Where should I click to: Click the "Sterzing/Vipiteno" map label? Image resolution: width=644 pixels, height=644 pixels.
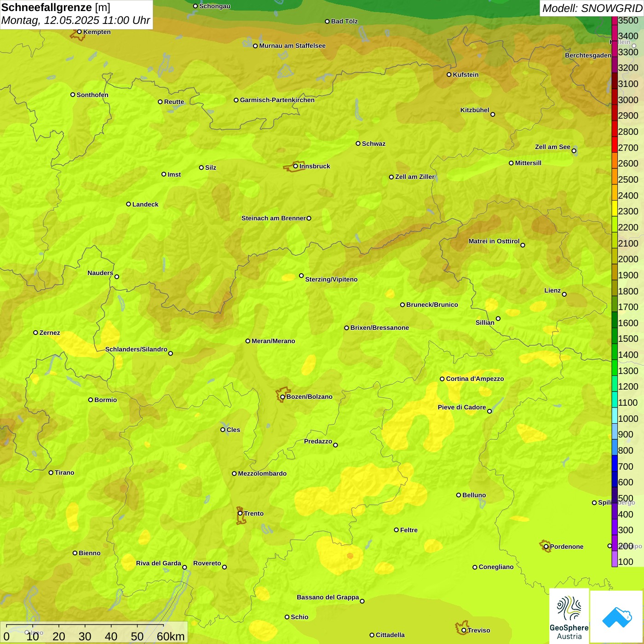331,279
